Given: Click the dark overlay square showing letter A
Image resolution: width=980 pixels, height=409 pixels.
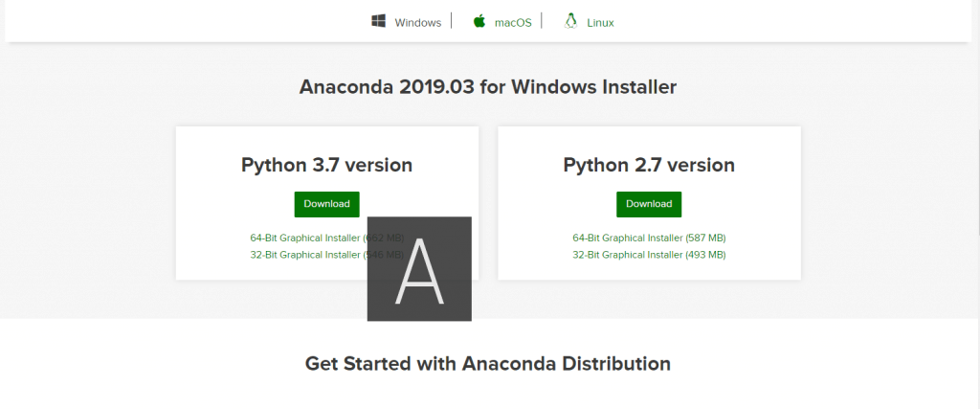Looking at the screenshot, I should (419, 269).
